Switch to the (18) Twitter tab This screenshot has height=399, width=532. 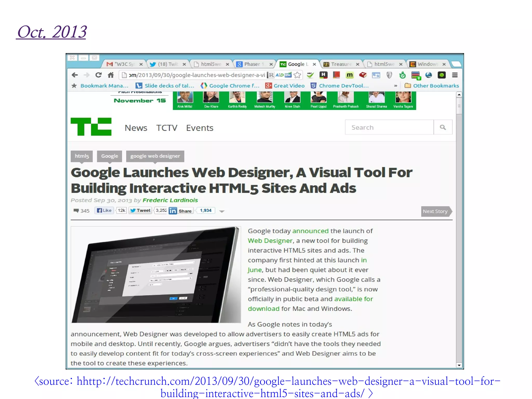pyautogui.click(x=168, y=64)
